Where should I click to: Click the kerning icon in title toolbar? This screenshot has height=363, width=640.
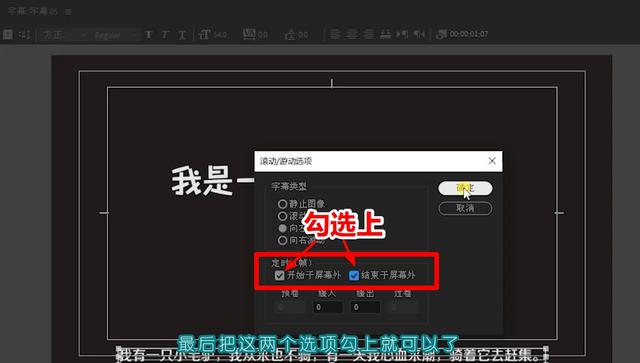249,34
